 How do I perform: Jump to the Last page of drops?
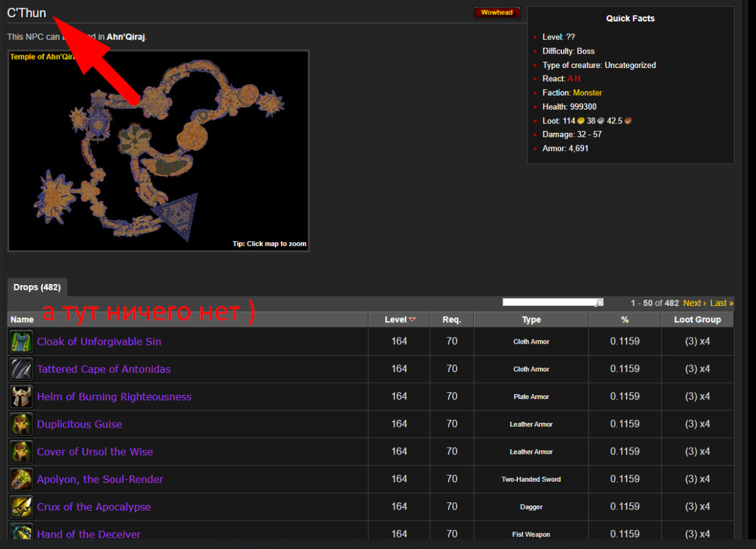[x=721, y=303]
